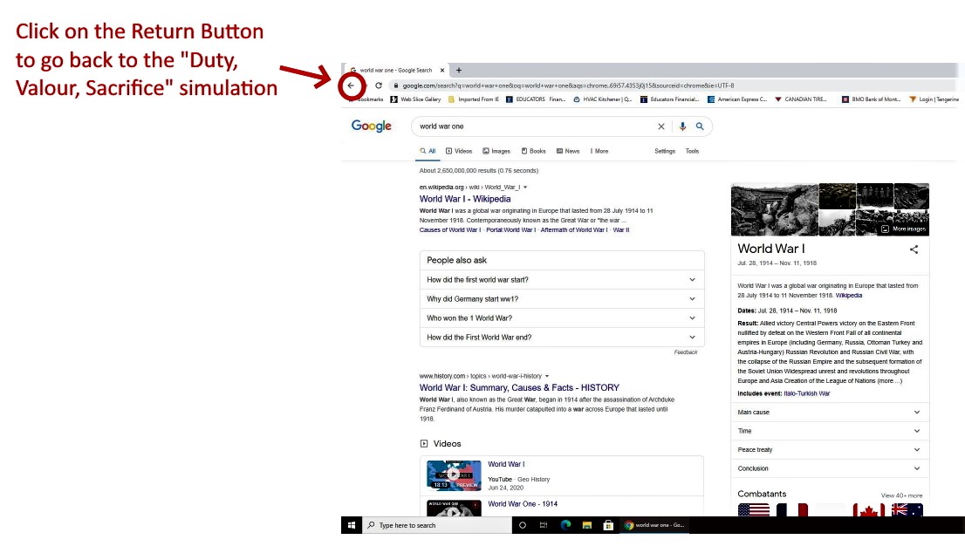
Task: Expand the 'Time' section
Action: [x=830, y=431]
